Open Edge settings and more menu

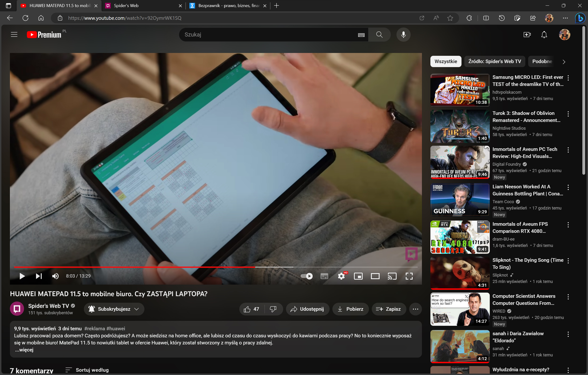565,18
